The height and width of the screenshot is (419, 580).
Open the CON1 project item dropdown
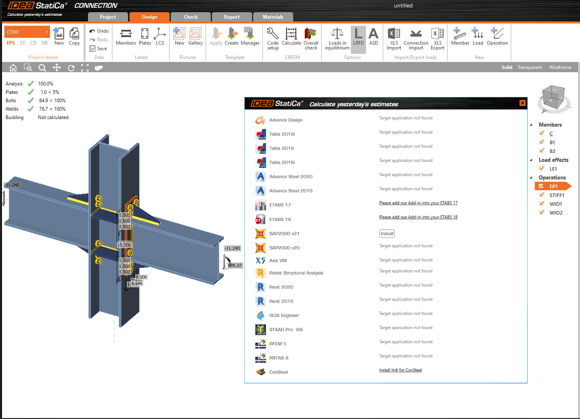27,32
